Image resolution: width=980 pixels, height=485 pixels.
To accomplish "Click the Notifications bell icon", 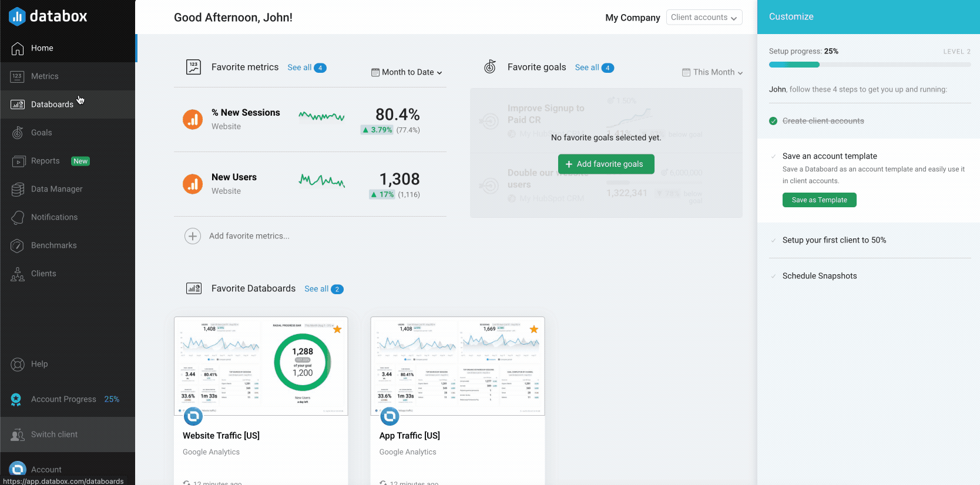I will [x=18, y=217].
